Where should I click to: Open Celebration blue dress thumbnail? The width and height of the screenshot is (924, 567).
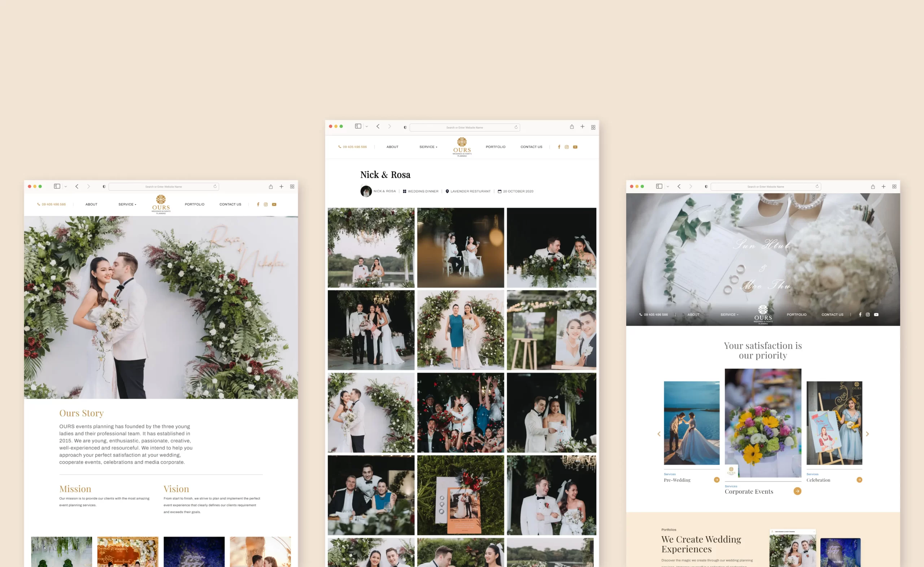click(834, 423)
